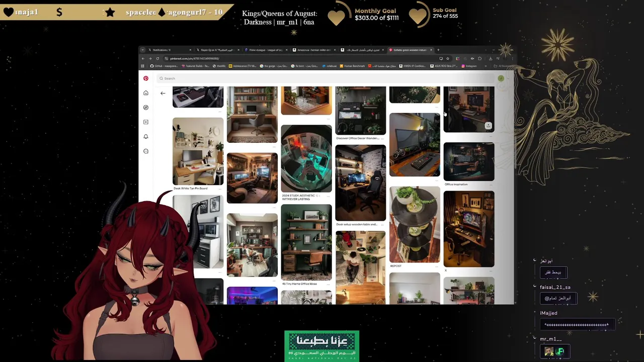Click the iMajjed chat username
Image resolution: width=644 pixels, height=362 pixels.
548,313
